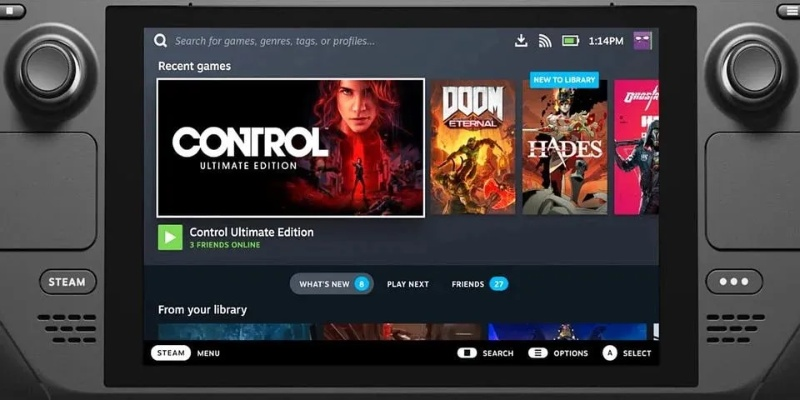The image size is (800, 400).
Task: Select the DOOM Eternal game cover
Action: pyautogui.click(x=472, y=148)
